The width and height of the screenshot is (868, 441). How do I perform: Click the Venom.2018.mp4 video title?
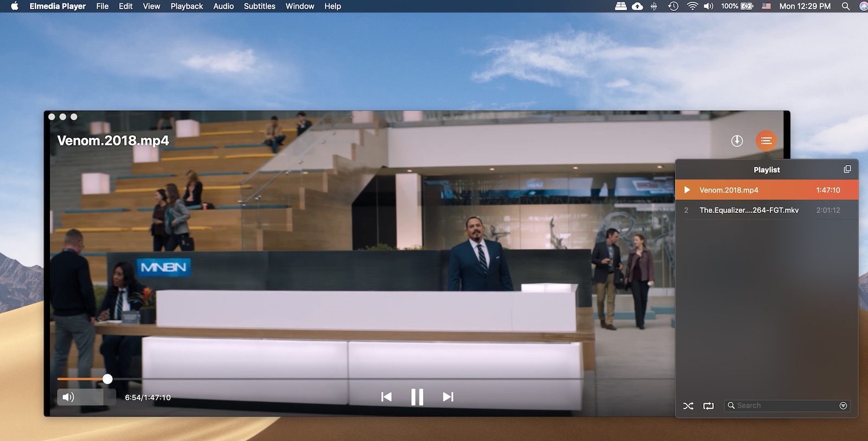(113, 141)
